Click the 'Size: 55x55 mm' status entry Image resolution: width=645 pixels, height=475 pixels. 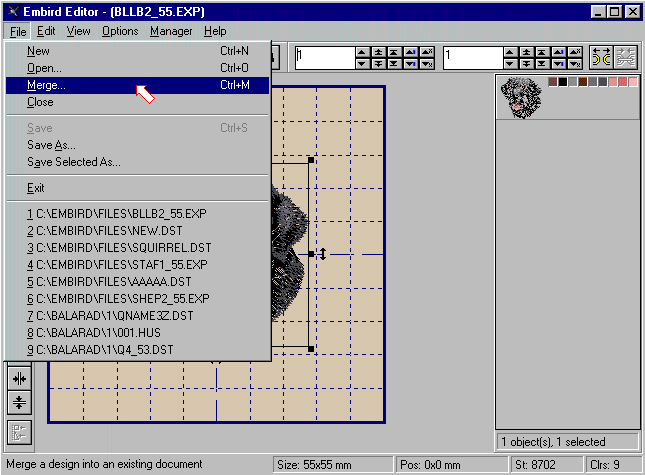tap(334, 465)
